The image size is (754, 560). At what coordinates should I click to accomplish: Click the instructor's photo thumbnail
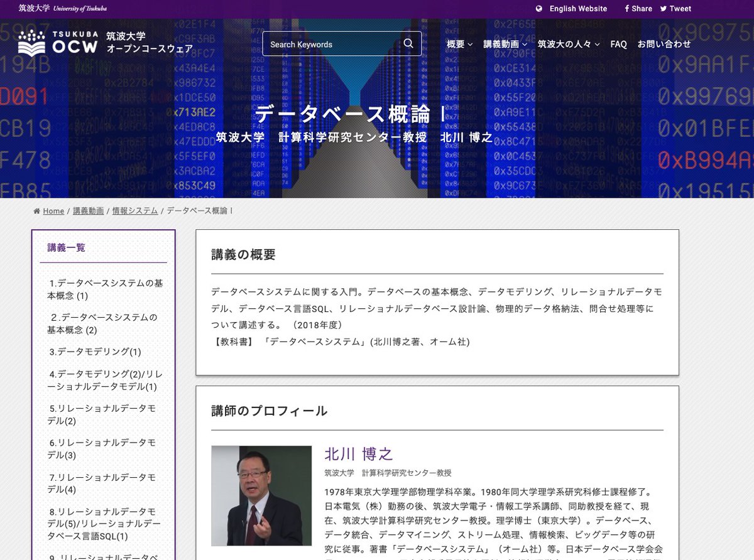[x=261, y=496]
